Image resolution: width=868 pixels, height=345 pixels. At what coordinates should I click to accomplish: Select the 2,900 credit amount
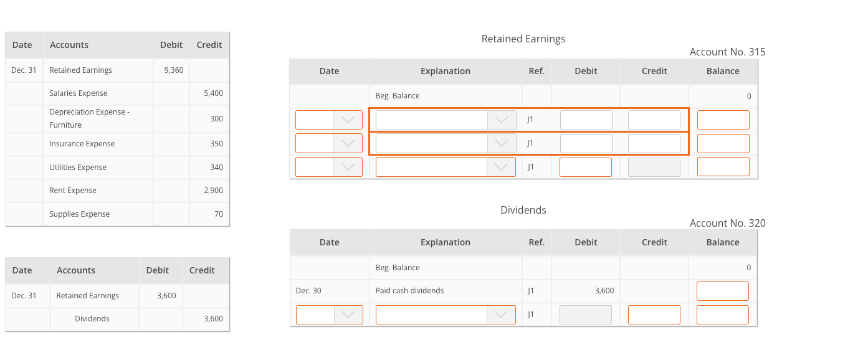(213, 191)
